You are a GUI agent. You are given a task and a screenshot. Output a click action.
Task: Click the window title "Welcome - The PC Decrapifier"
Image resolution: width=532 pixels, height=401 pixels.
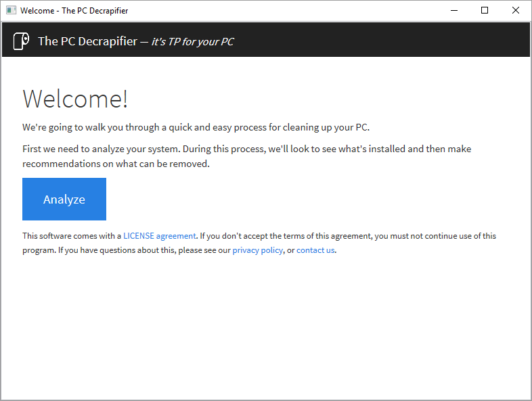pyautogui.click(x=74, y=11)
